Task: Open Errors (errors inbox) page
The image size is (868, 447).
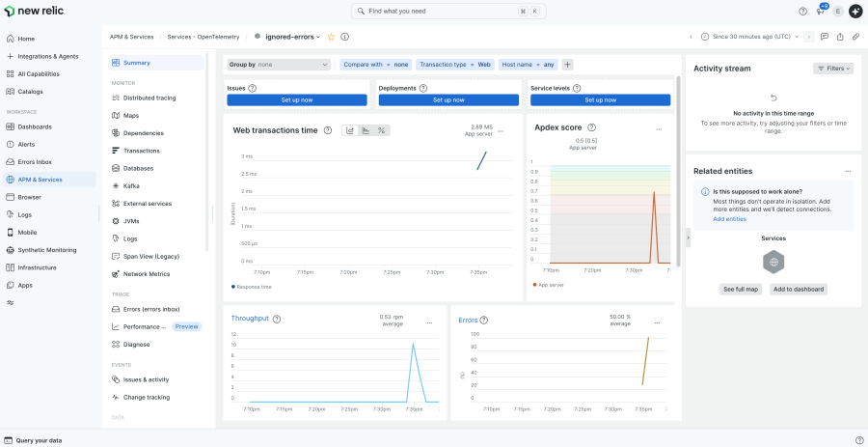Action: [x=151, y=309]
